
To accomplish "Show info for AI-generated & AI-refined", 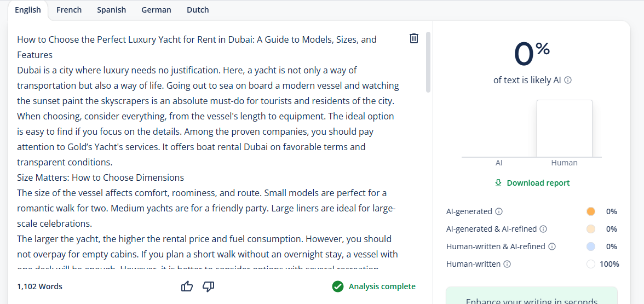I will 543,229.
